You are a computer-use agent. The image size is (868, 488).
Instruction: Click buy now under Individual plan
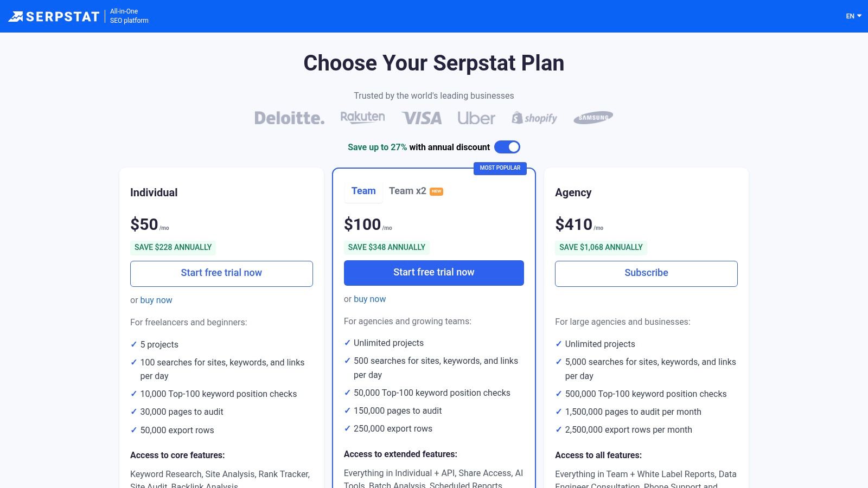coord(156,300)
